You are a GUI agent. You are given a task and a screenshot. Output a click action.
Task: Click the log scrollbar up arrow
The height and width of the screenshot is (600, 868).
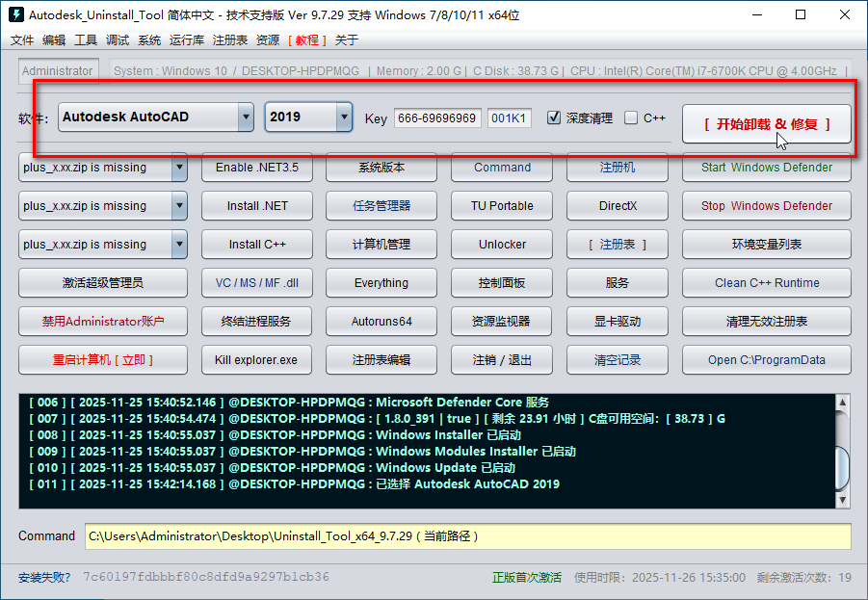click(x=843, y=403)
